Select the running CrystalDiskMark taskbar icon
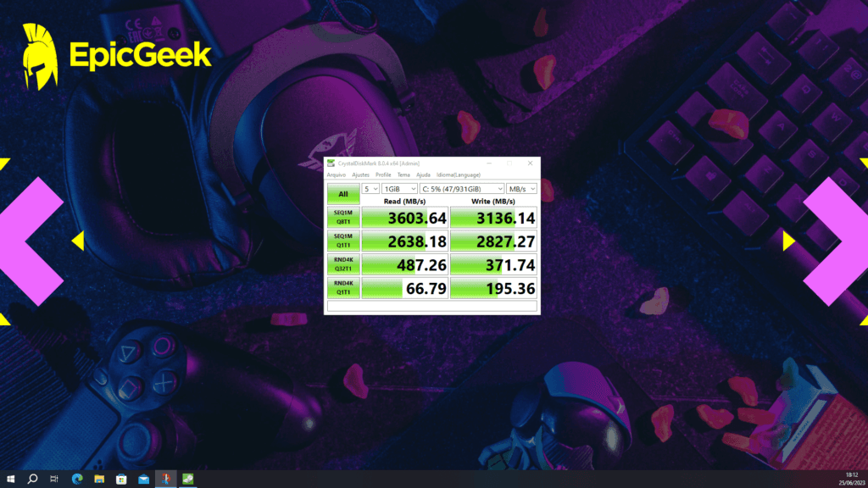Viewport: 868px width, 488px height. (164, 479)
